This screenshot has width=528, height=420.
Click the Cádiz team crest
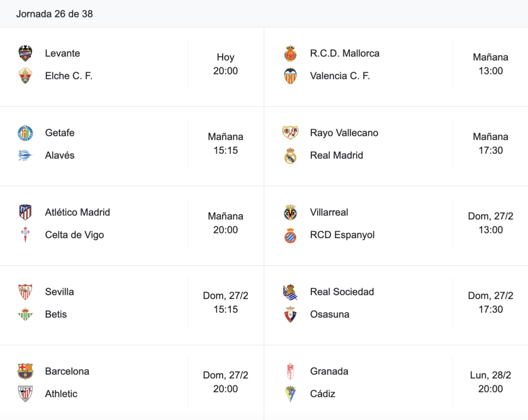click(x=290, y=394)
